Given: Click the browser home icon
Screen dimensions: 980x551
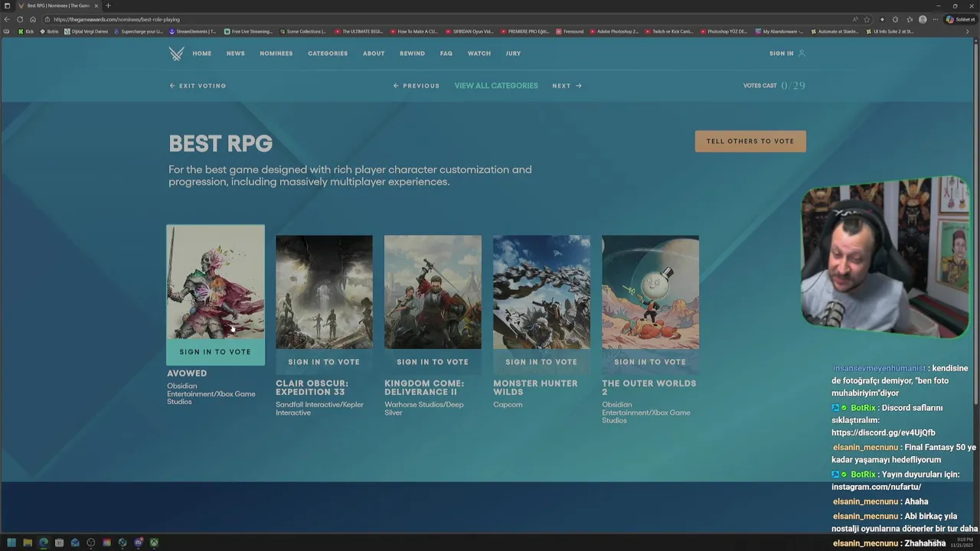Looking at the screenshot, I should pyautogui.click(x=33, y=19).
